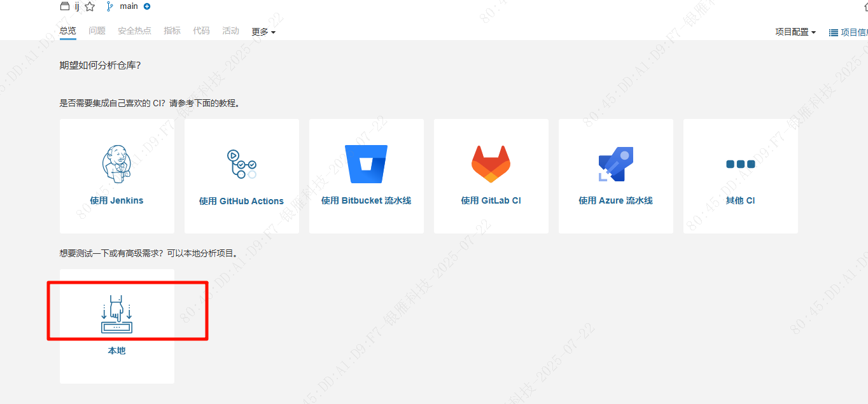Viewport: 868px width, 404px height.
Task: Click the text 想要测试一下或有高级需求?
Action: click(x=112, y=253)
